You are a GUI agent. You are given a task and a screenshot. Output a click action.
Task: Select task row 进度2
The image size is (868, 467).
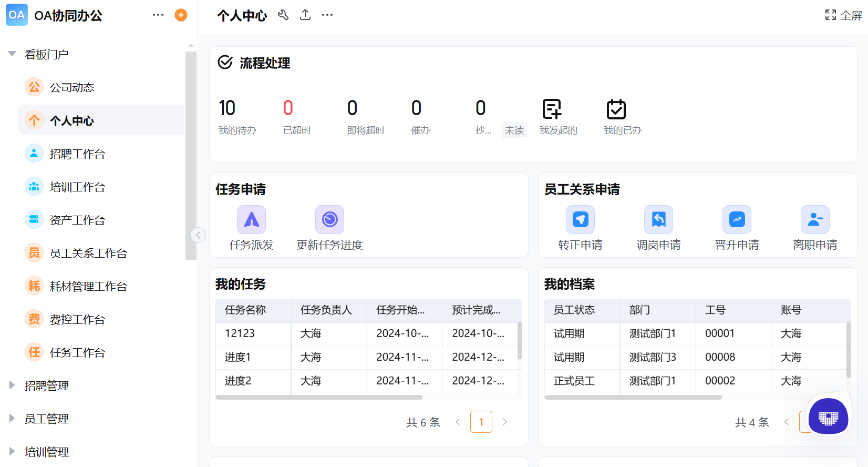point(367,381)
